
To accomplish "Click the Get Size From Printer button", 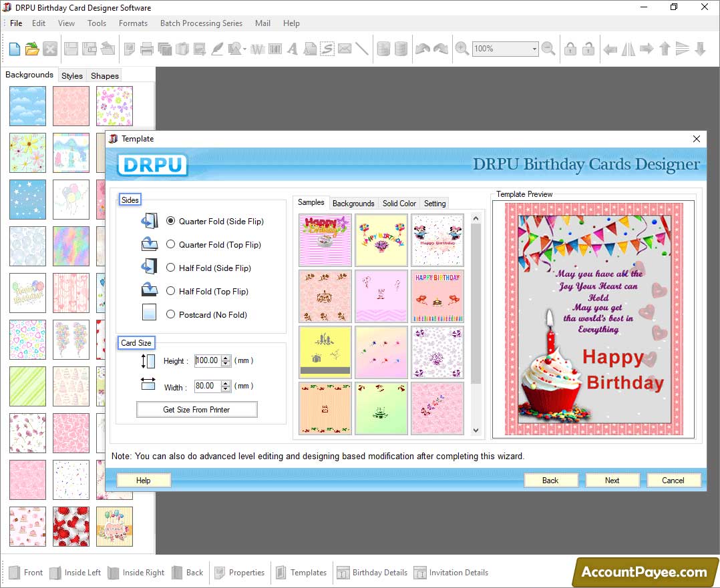I will pos(196,409).
